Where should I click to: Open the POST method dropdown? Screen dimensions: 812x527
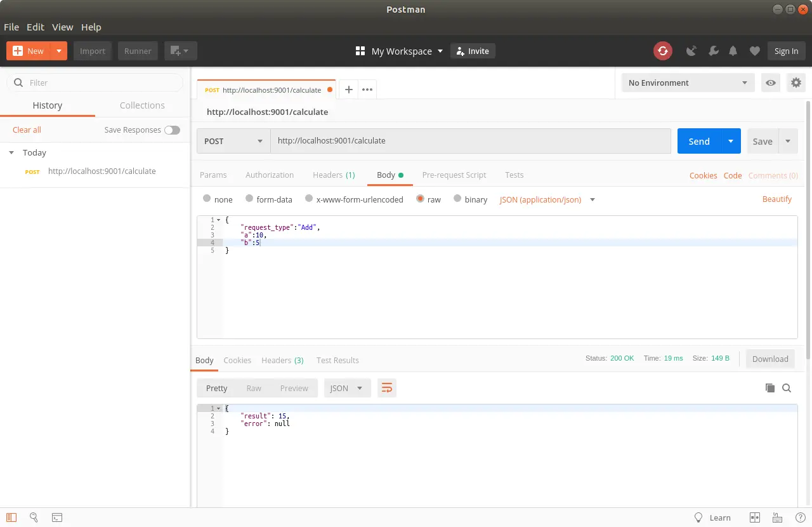[233, 141]
